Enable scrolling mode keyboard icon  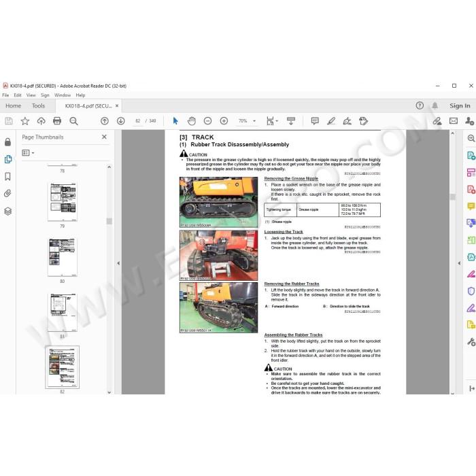[291, 121]
